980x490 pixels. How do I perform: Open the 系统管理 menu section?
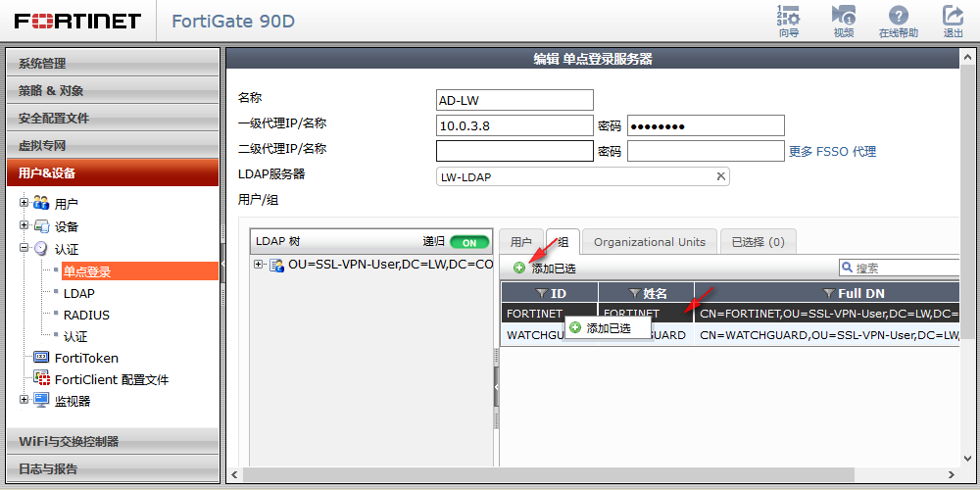point(113,63)
